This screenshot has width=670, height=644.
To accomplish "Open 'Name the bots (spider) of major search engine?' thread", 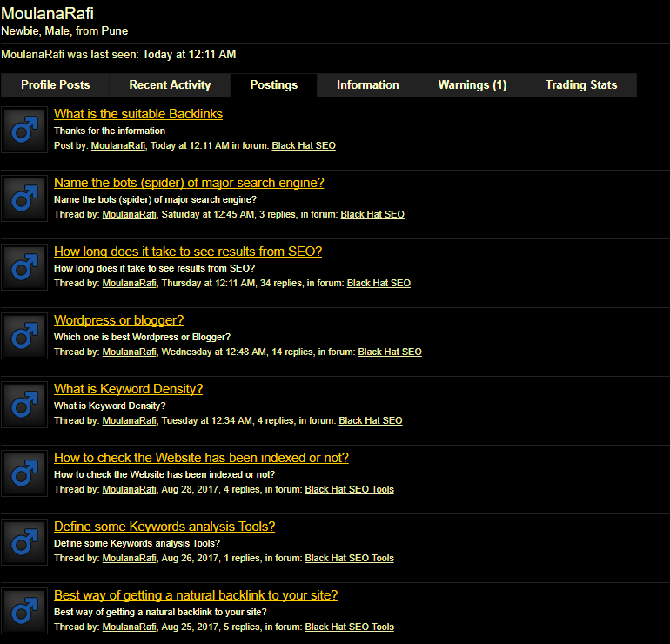I will coord(189,183).
